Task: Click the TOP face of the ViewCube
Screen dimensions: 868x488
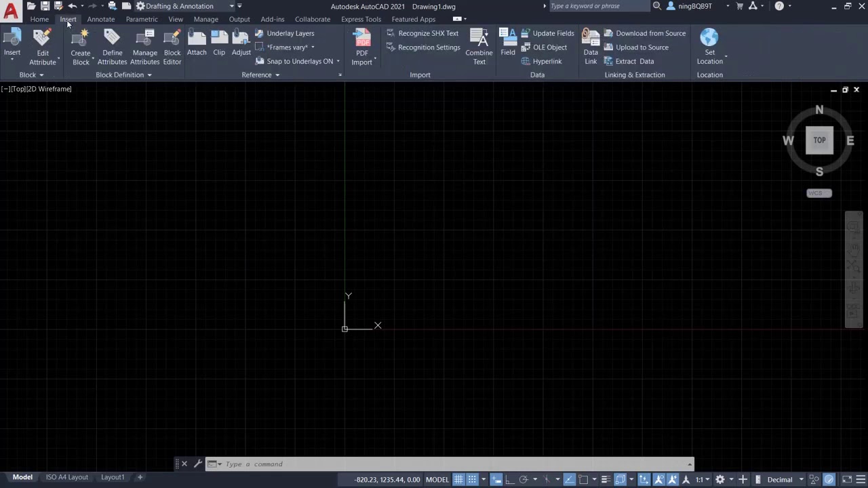Action: coord(819,140)
